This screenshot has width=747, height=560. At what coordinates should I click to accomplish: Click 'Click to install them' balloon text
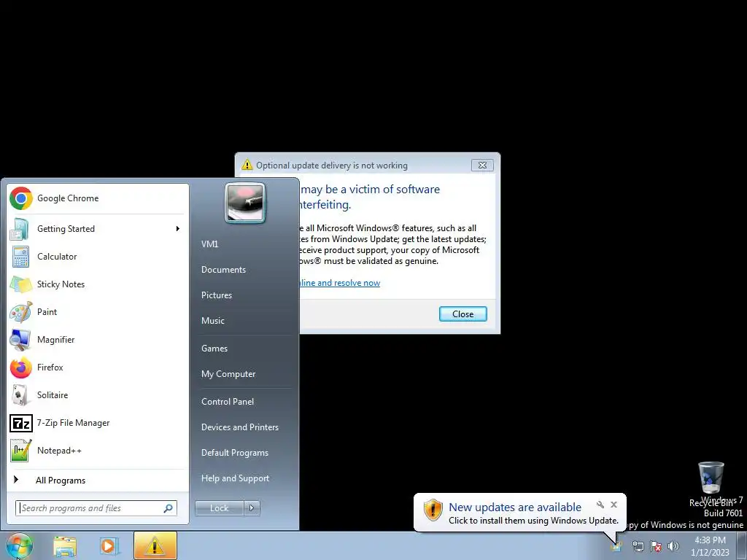[533, 521]
